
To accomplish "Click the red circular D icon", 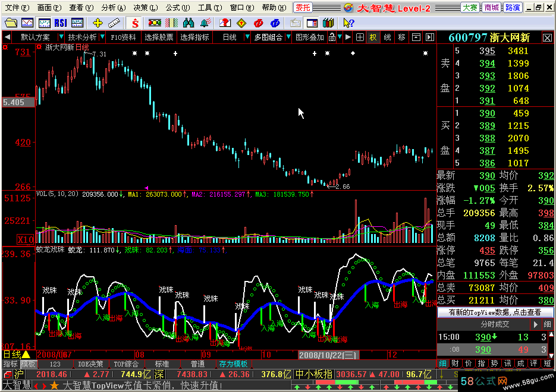I will point(258,23).
